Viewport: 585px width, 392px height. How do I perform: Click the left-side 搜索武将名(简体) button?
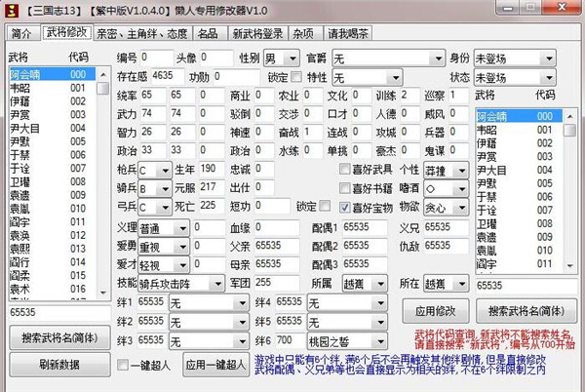(59, 338)
